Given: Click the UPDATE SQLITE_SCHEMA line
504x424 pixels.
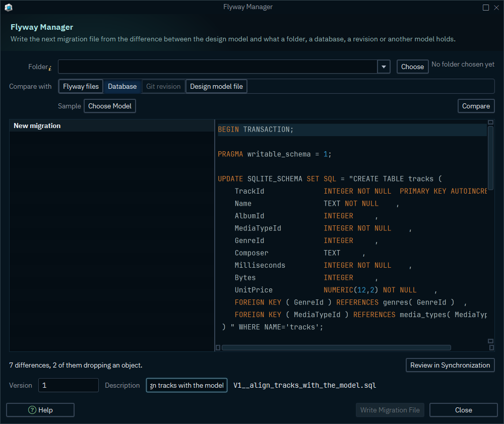Looking at the screenshot, I should 330,179.
